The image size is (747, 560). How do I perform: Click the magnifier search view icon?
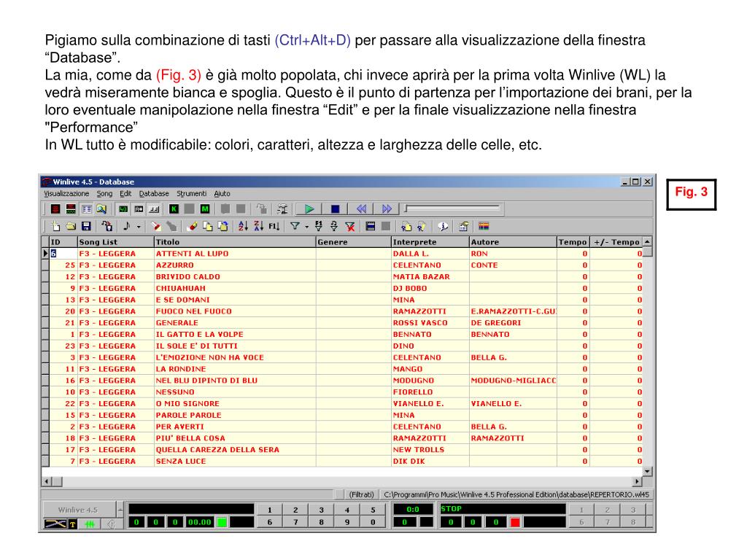[x=101, y=209]
